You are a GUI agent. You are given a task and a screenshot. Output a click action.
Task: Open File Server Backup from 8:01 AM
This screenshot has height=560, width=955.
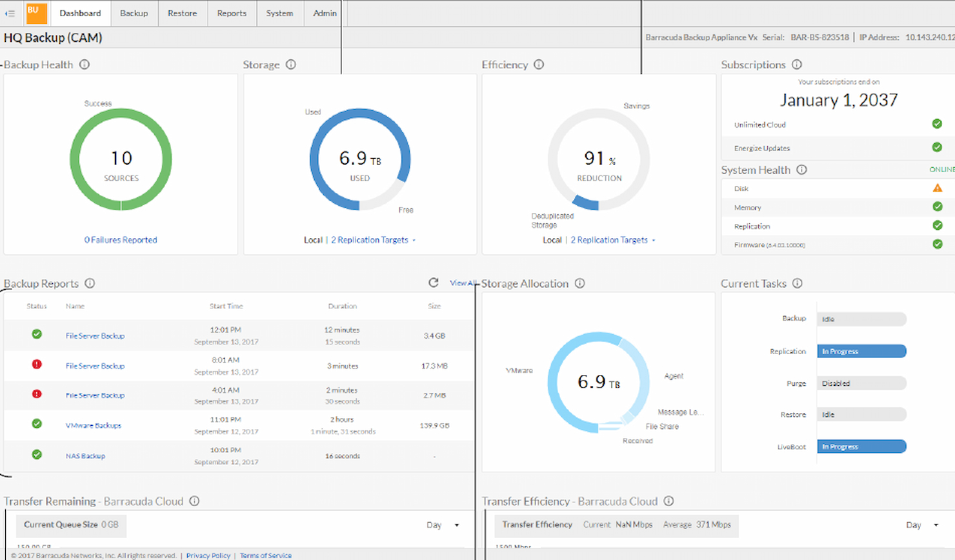pos(95,366)
